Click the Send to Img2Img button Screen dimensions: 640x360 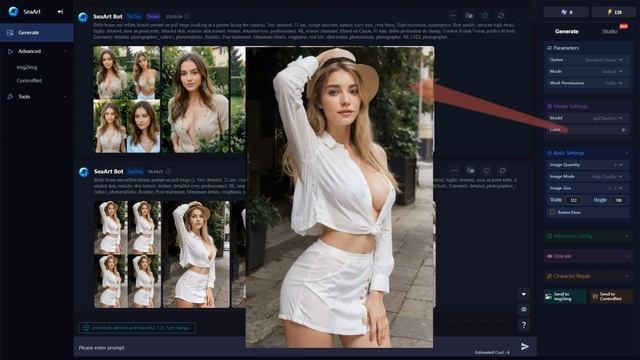coord(565,297)
